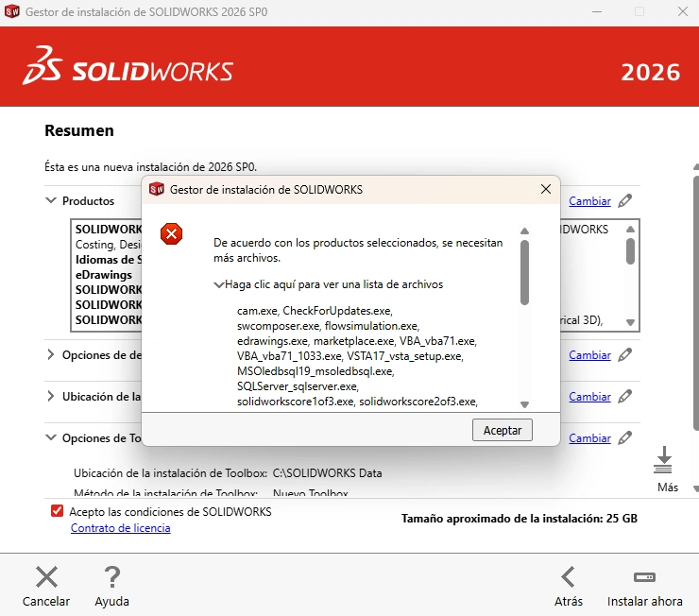Expand the Opciones de descarga section
The image size is (699, 616).
click(x=51, y=355)
